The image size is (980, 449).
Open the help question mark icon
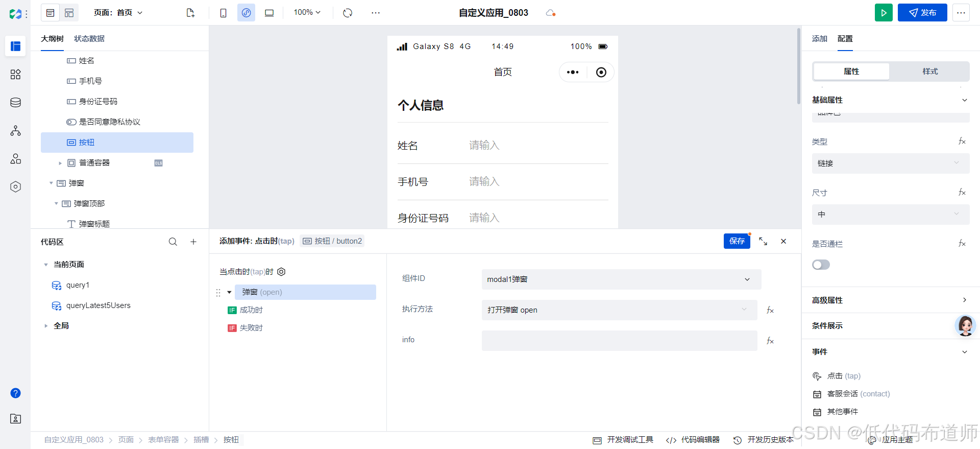15,393
